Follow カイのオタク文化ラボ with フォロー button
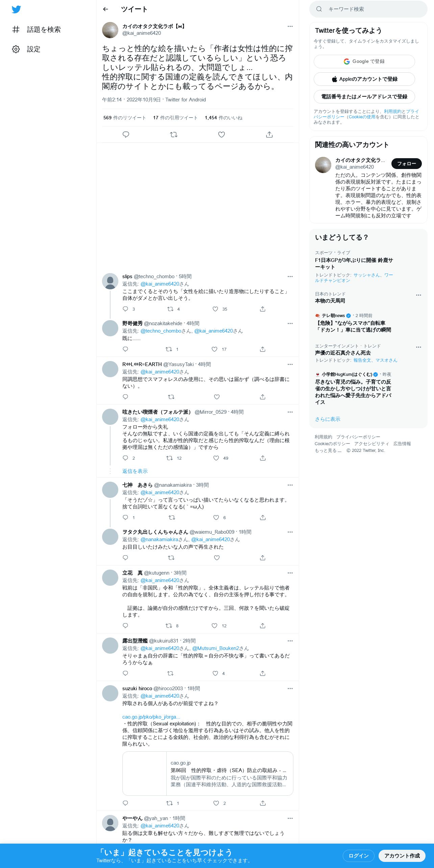The width and height of the screenshot is (434, 868). tap(406, 164)
